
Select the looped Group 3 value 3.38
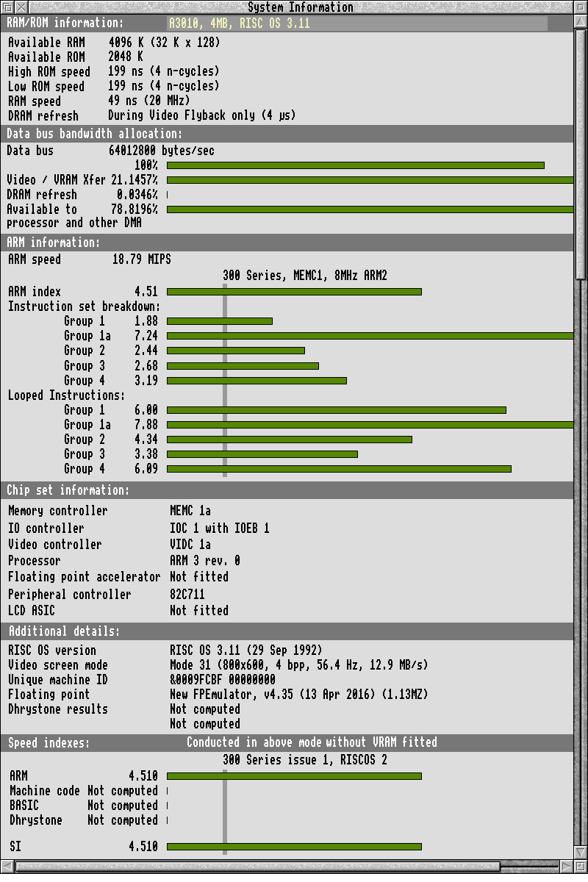[x=146, y=454]
